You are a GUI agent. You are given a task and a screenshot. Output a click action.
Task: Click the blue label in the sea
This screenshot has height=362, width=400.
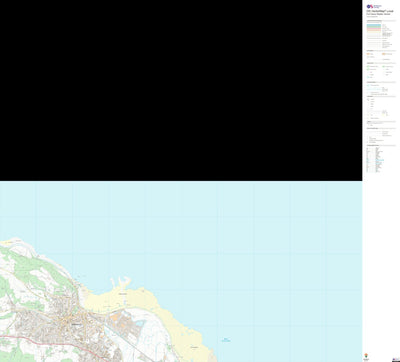tap(226, 340)
